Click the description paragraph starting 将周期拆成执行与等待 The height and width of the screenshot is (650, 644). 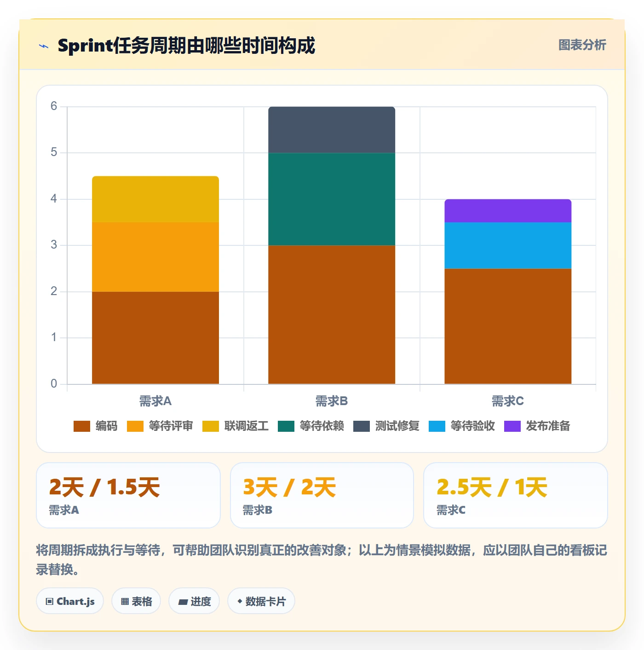(x=322, y=560)
